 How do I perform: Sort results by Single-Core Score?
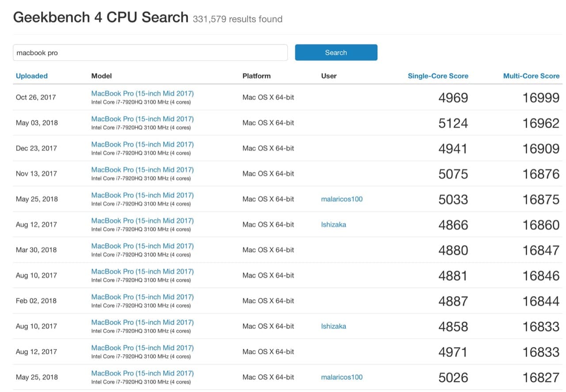(438, 76)
